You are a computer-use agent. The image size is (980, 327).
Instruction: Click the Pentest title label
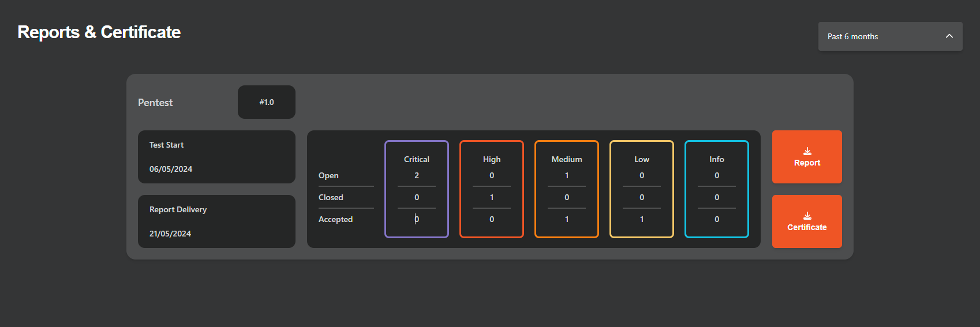tap(155, 103)
